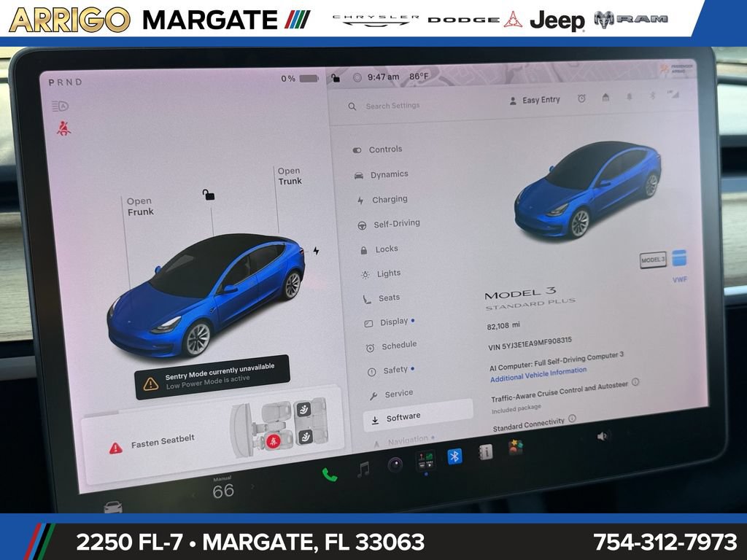Open Additional Vehicle Information link

point(538,374)
